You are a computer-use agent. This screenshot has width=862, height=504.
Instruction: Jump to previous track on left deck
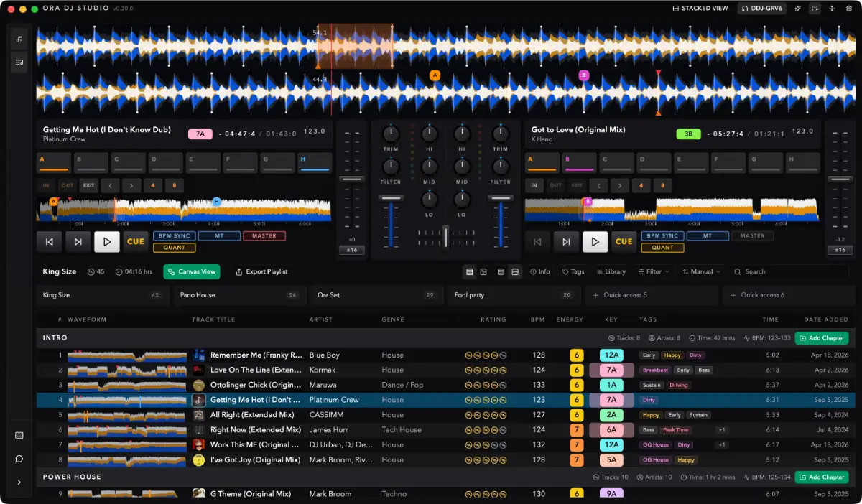[49, 242]
